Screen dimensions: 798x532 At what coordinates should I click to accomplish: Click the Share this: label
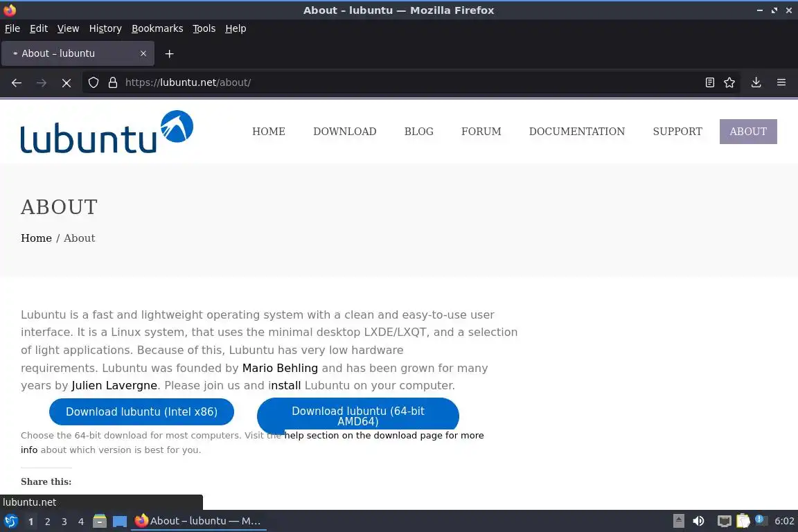tap(46, 481)
